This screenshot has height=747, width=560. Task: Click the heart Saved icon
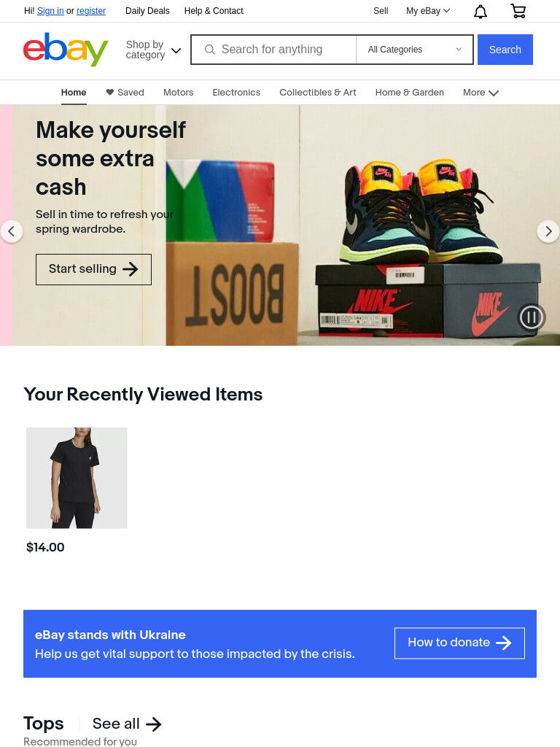(x=109, y=92)
